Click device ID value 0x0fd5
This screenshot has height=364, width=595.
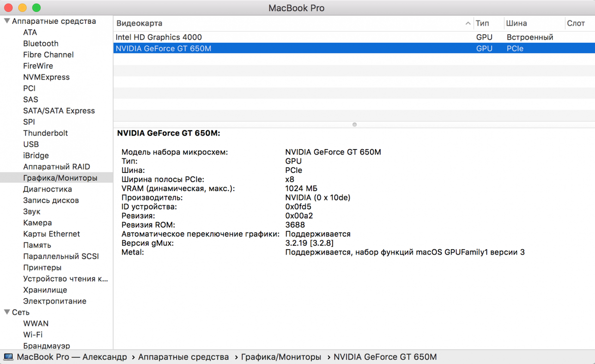coord(298,207)
